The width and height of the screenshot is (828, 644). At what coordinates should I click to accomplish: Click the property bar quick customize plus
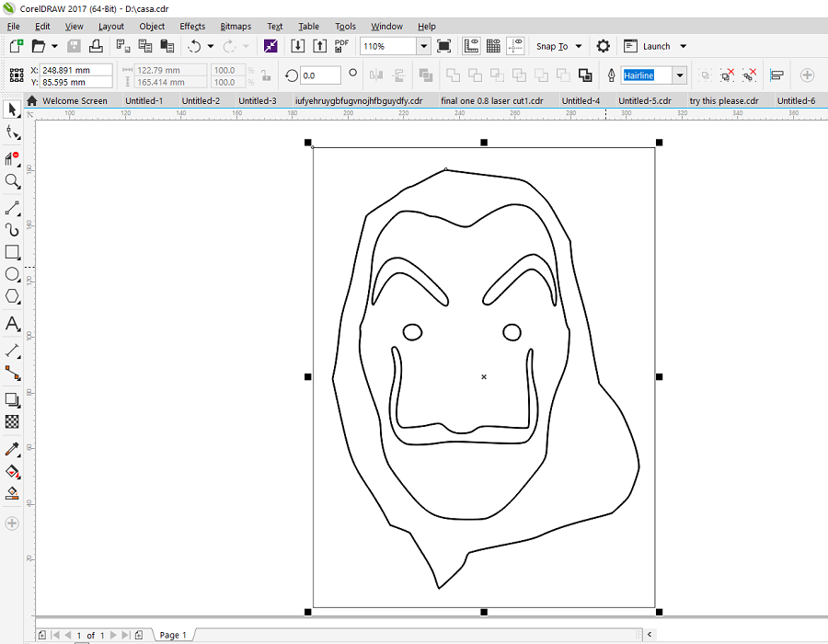pos(807,75)
